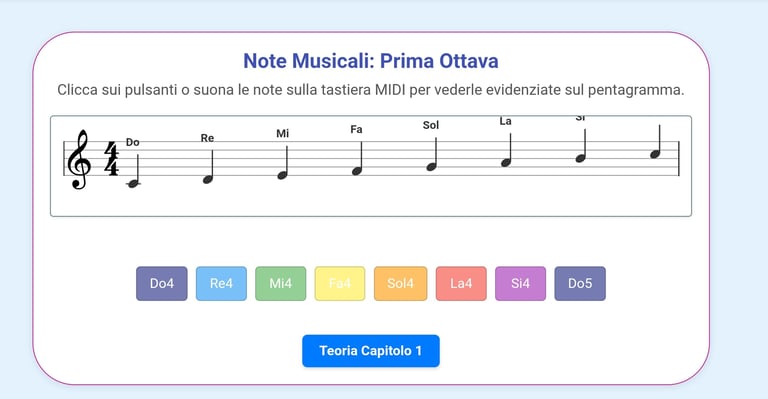Play the Do5 note button

pos(580,283)
